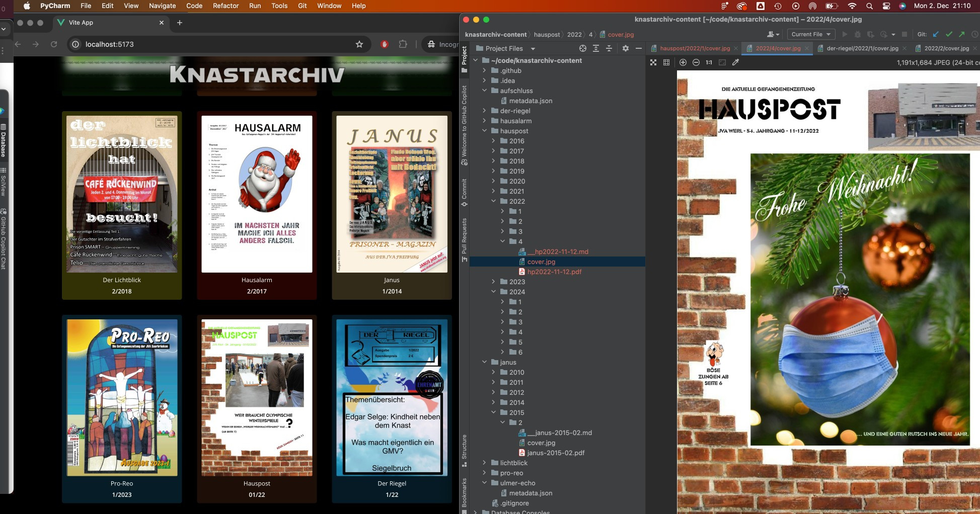Click Git push arrow
Image resolution: width=980 pixels, height=514 pixels.
click(962, 34)
